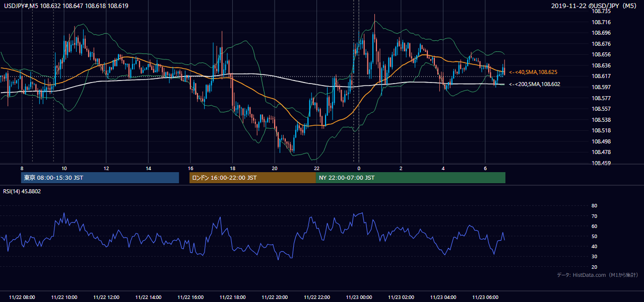This screenshot has width=644, height=302.
Task: Select the NY 22:00-07:00 JST session bar
Action: pos(411,178)
